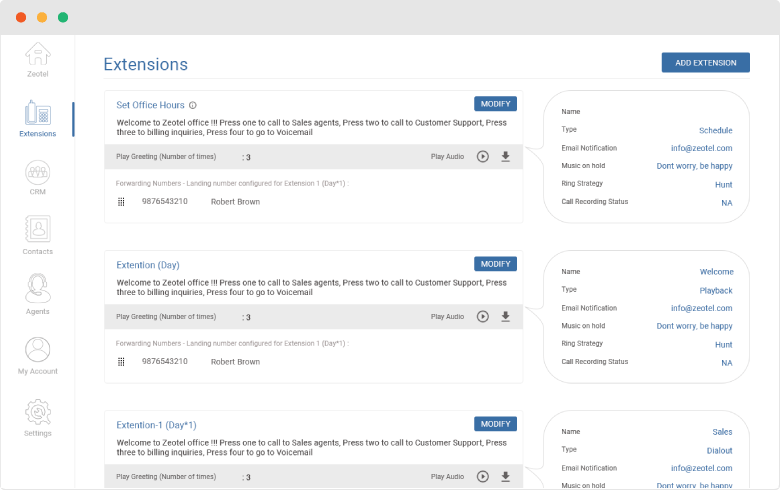Click the Add Extension button
Image resolution: width=780 pixels, height=490 pixels.
[705, 63]
